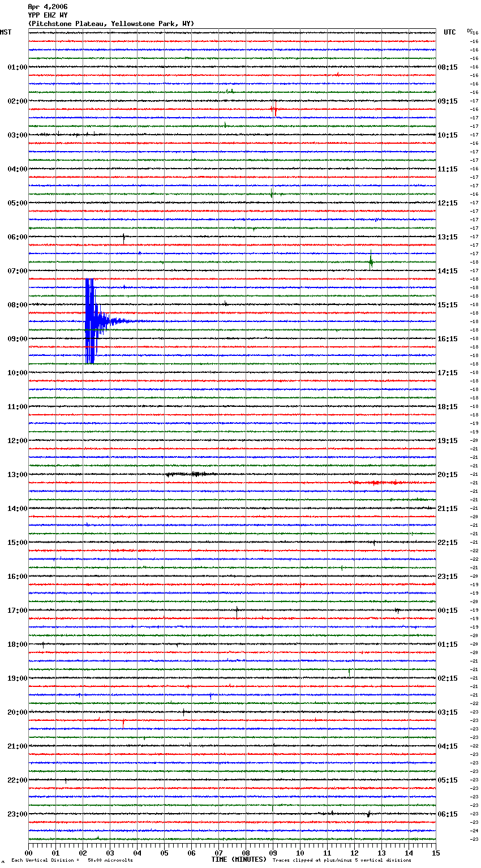The width and height of the screenshot is (481, 868).
Task: Click the 14:15 UTC time label
Action: [448, 271]
